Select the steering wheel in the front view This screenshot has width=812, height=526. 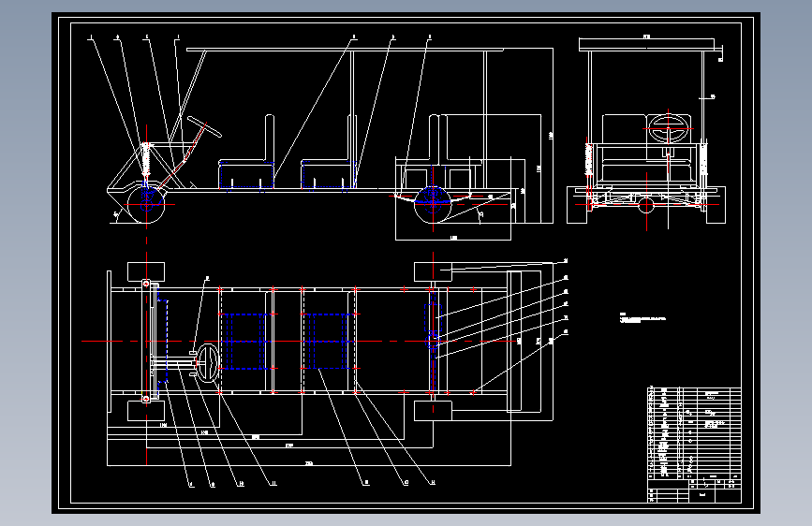point(668,129)
